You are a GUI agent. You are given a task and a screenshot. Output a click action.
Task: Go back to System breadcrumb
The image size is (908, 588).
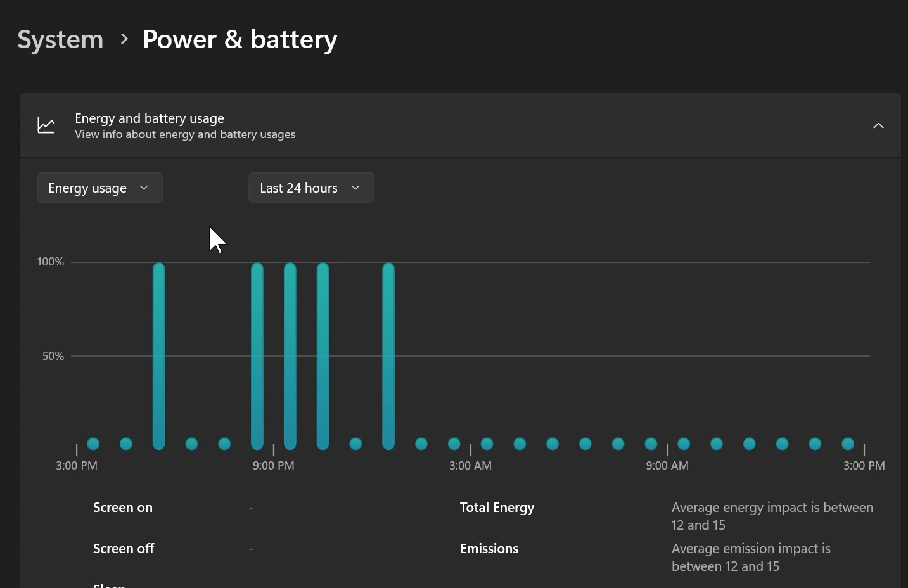(60, 39)
